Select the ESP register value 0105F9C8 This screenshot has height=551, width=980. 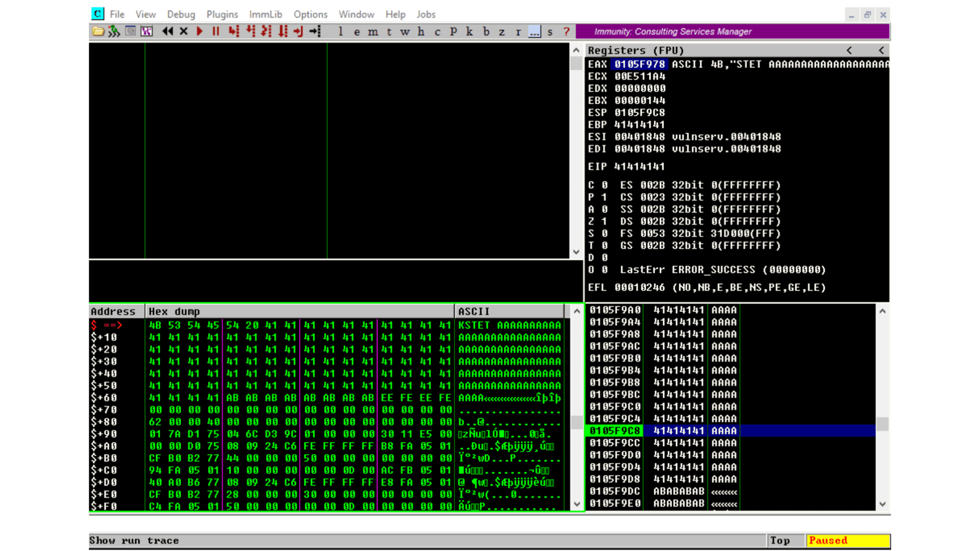tap(640, 113)
